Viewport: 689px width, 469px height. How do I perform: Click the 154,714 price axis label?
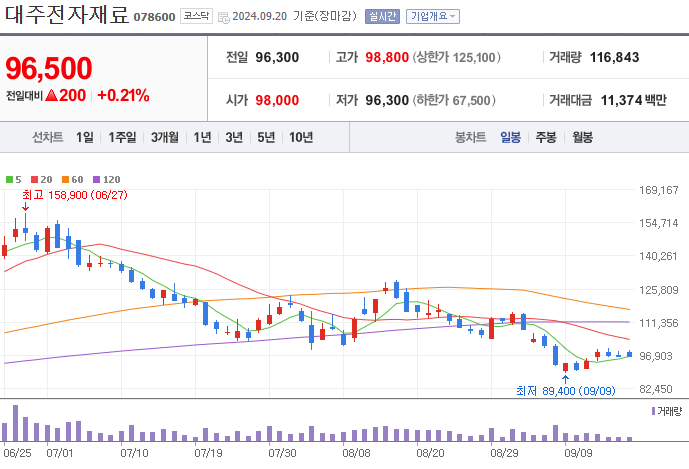(659, 223)
